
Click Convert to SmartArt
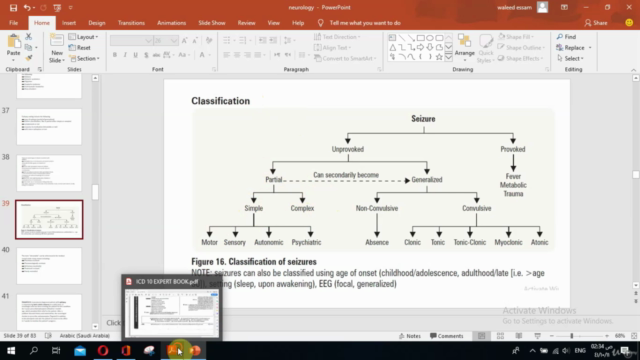click(345, 58)
